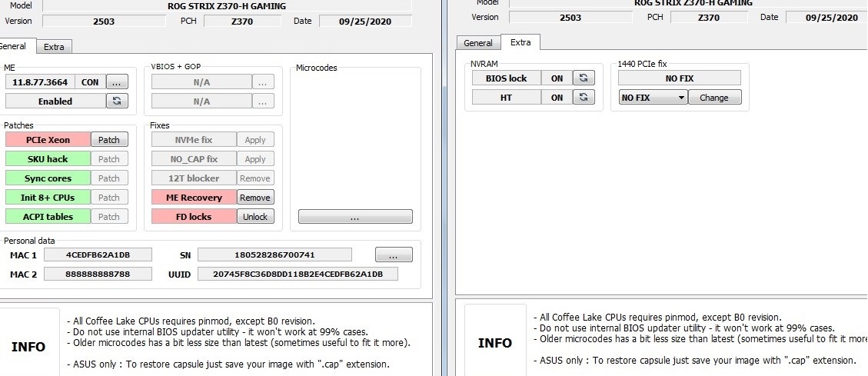This screenshot has width=868, height=376.
Task: Toggle BIOS lock refresh icon
Action: pyautogui.click(x=584, y=78)
